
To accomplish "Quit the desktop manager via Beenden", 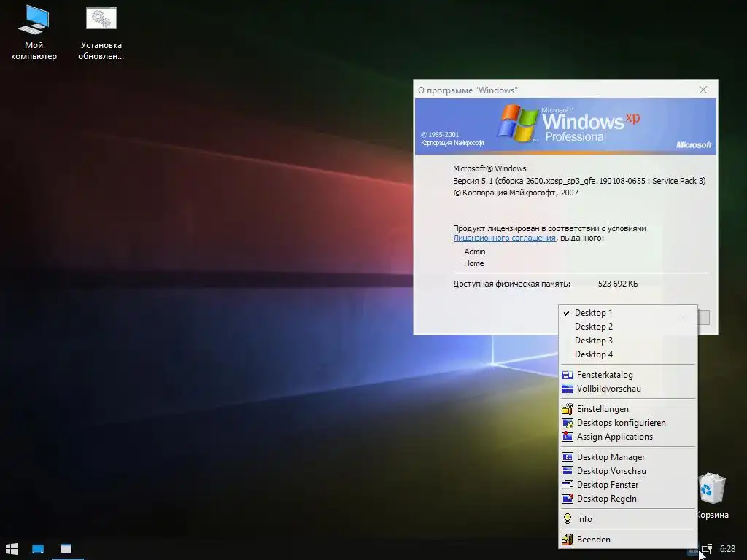I will point(627,540).
